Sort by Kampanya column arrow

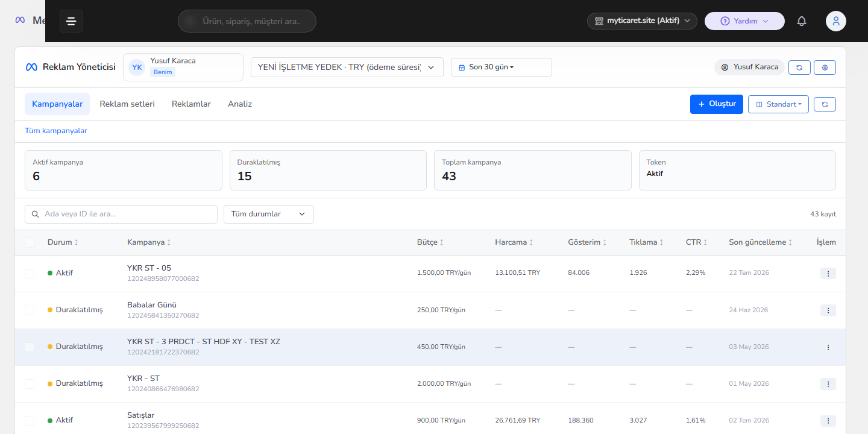(169, 242)
